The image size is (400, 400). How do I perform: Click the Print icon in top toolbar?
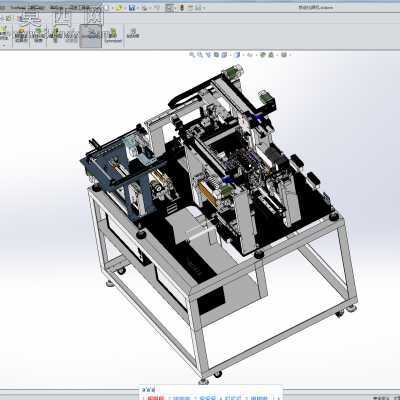[144, 8]
